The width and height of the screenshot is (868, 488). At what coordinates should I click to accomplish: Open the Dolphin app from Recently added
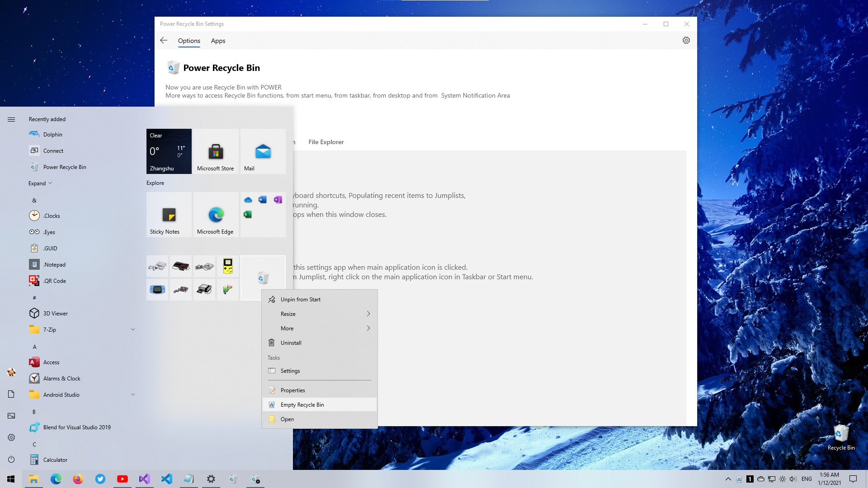pos(81,135)
